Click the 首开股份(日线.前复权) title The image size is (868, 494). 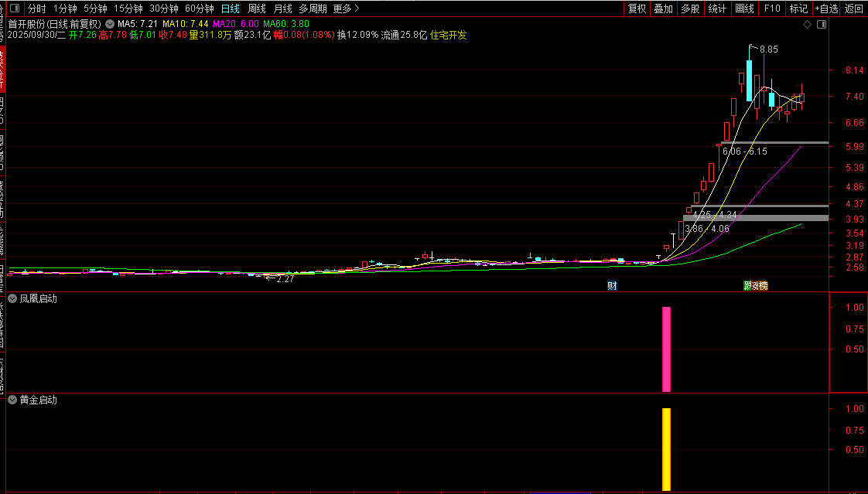(55, 24)
